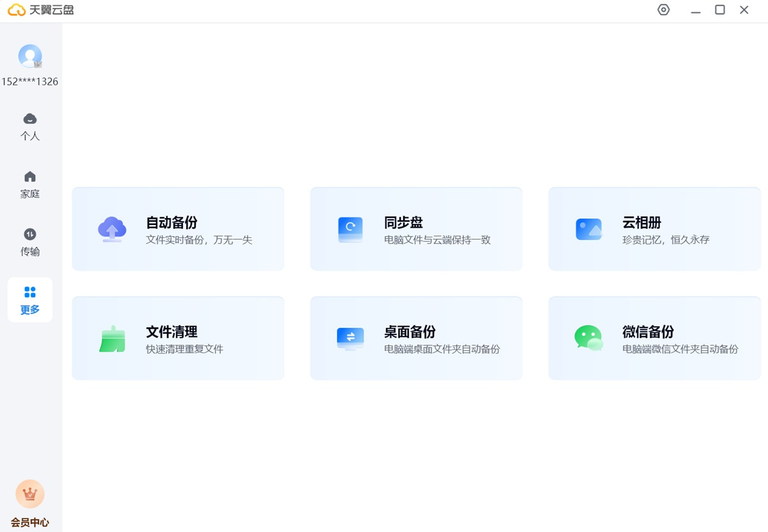Screen dimensions: 768x532
Task: Open the 家庭 sidebar tab
Action: click(x=30, y=184)
